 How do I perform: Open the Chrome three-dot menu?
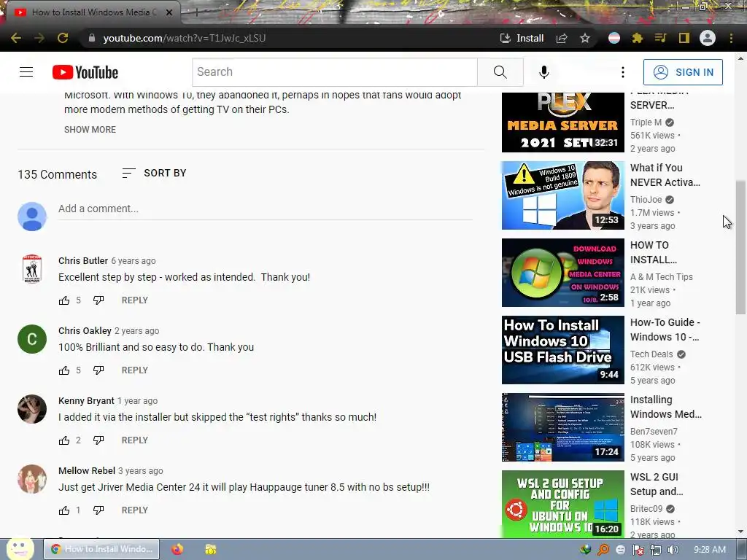point(731,38)
